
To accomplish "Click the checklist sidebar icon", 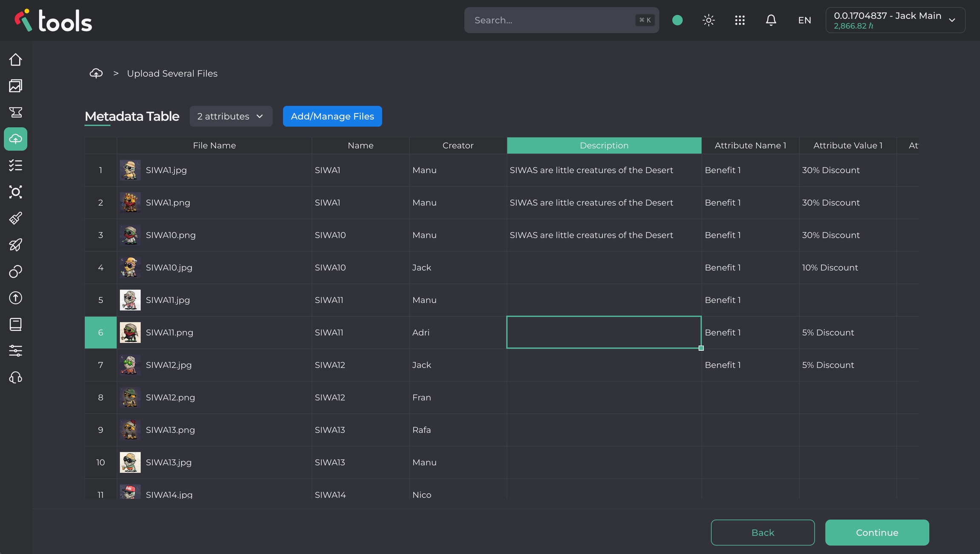I will click(16, 165).
